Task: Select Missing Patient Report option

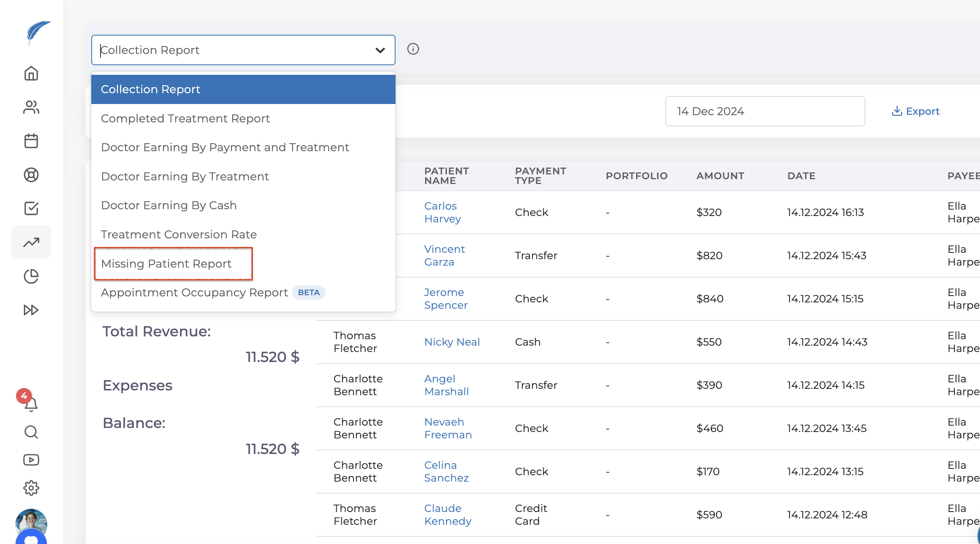Action: (167, 264)
